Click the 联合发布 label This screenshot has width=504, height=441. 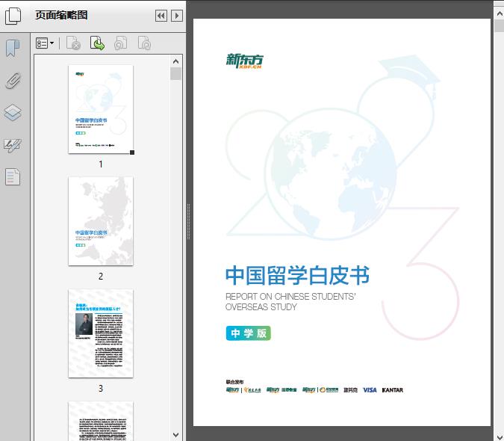pyautogui.click(x=234, y=382)
